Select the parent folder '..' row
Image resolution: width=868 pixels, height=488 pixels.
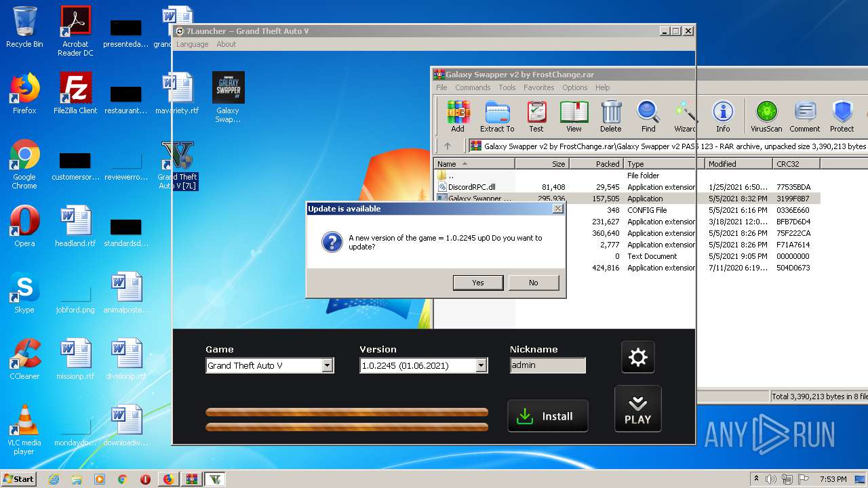point(627,176)
